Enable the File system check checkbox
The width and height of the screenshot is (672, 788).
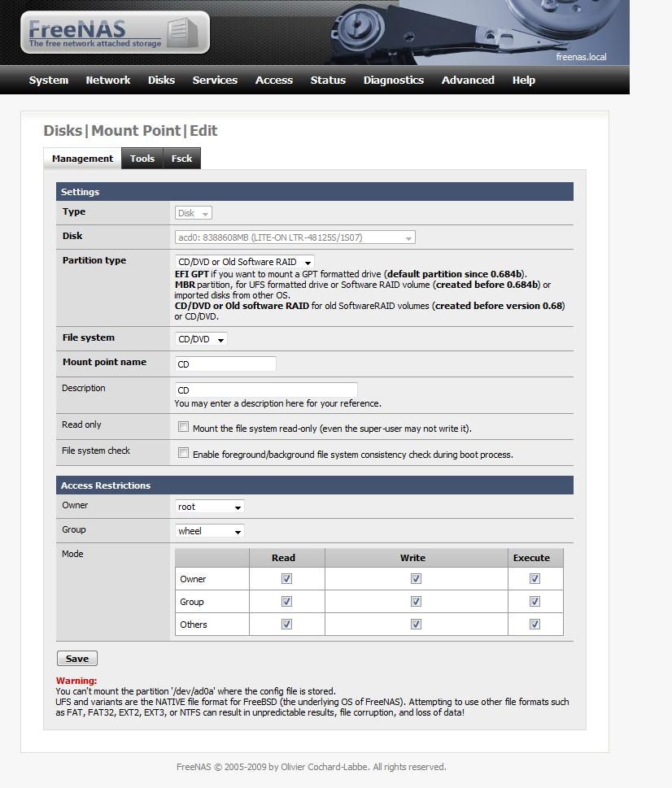(183, 453)
